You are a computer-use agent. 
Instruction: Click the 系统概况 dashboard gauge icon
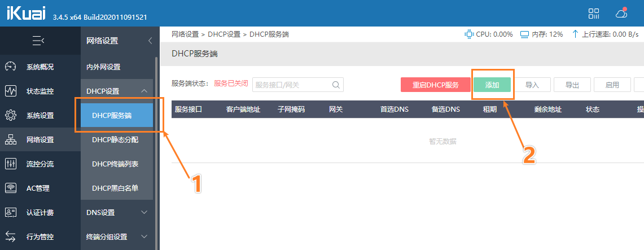pos(11,67)
